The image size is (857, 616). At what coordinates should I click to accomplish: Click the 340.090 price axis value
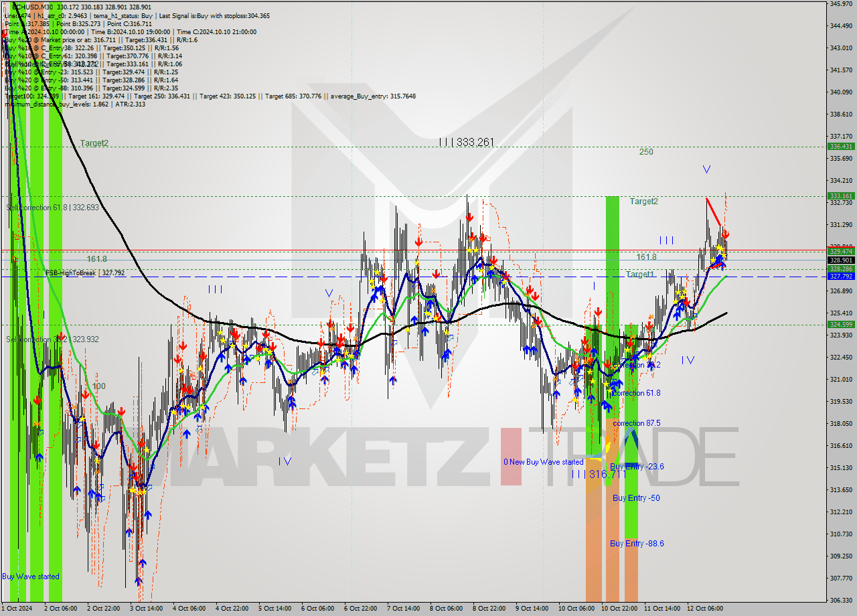coord(841,92)
